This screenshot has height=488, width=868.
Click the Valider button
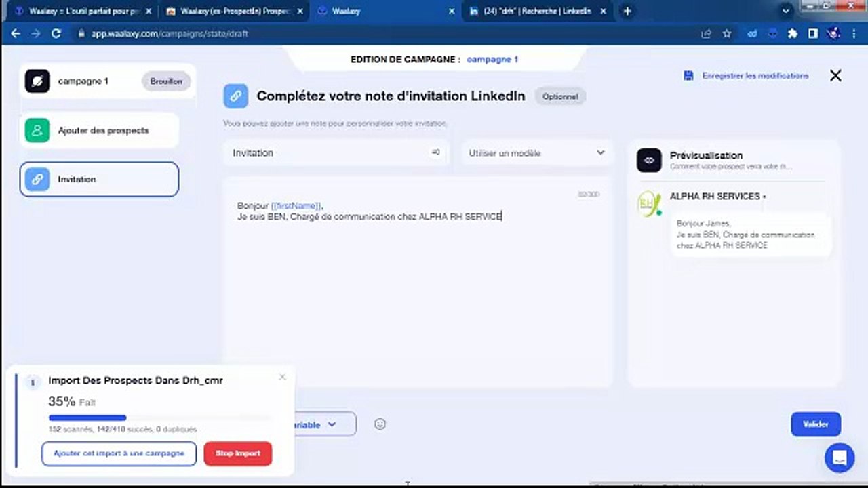click(x=816, y=424)
